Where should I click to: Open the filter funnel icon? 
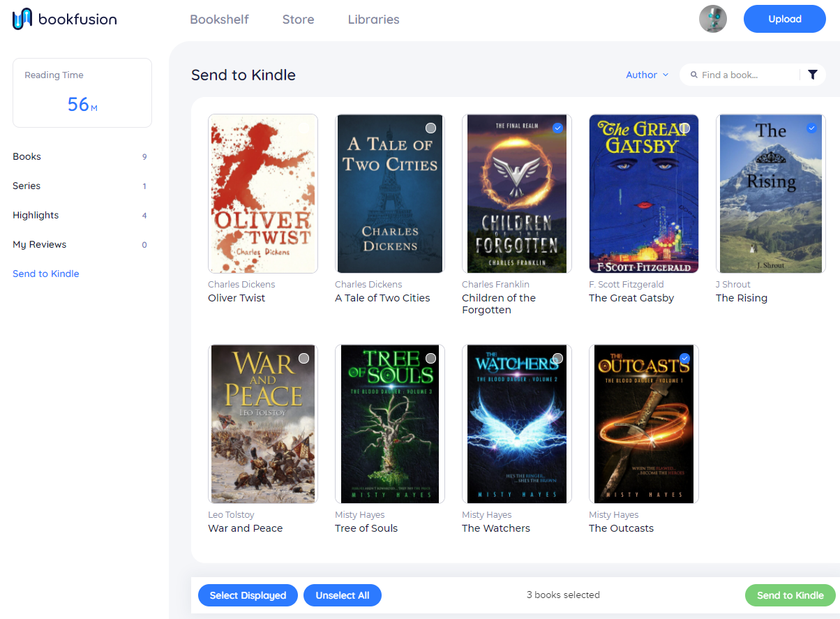pyautogui.click(x=813, y=75)
